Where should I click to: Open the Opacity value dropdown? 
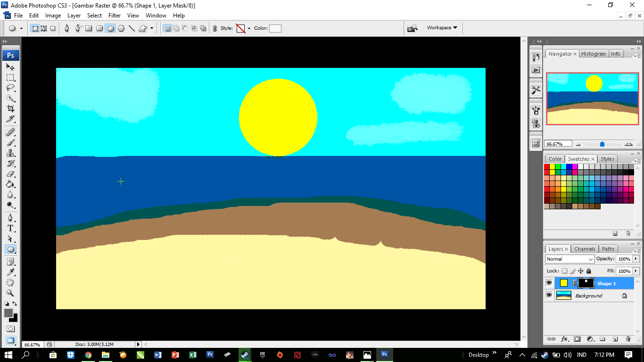point(636,259)
